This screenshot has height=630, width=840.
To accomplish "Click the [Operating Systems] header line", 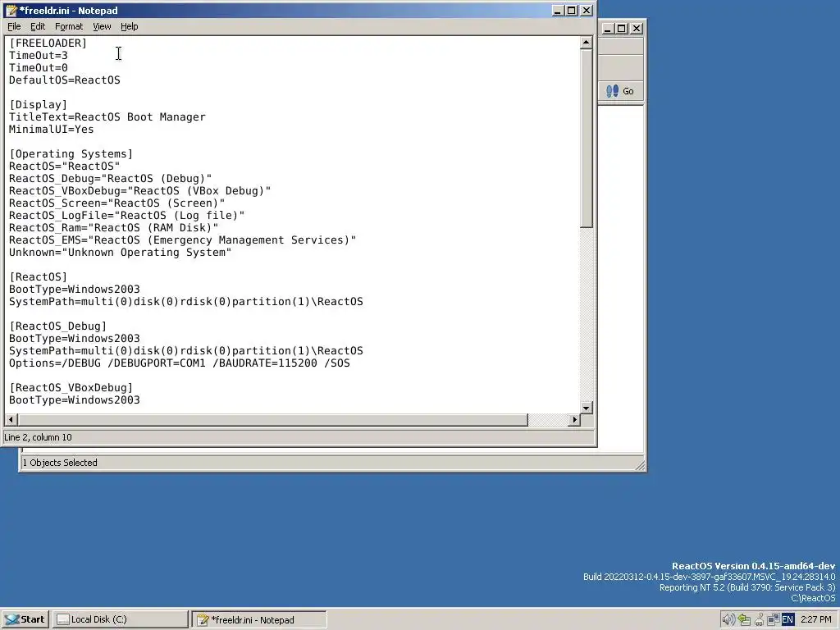I will [x=71, y=153].
